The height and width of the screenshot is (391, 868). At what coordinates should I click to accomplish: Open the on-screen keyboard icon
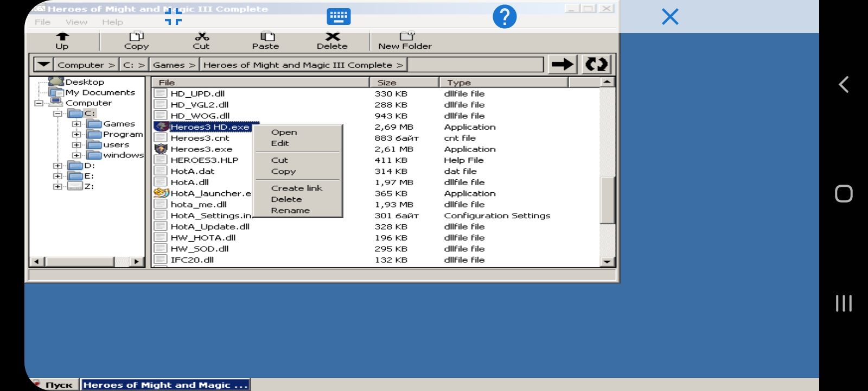pos(339,17)
